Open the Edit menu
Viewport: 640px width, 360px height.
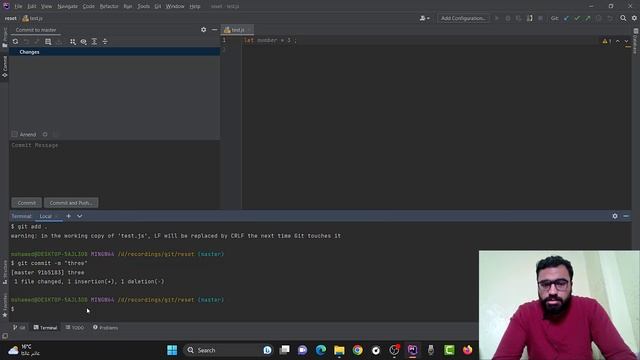(32, 6)
